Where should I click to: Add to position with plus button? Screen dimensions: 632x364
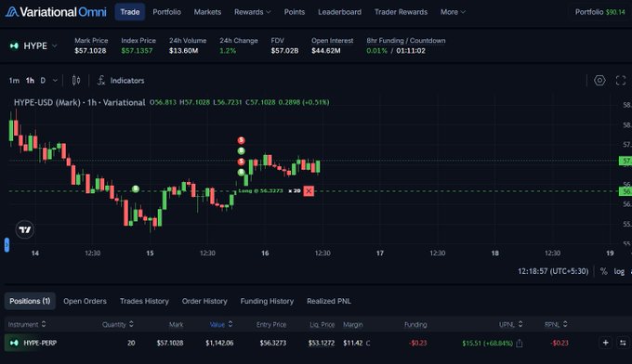coord(605,343)
